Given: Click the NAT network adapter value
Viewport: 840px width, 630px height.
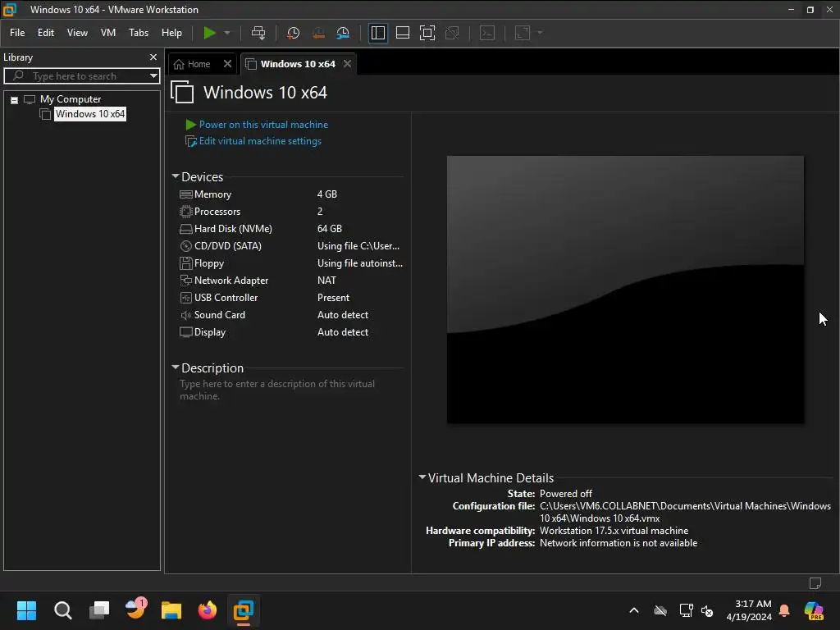Looking at the screenshot, I should pyautogui.click(x=326, y=281).
